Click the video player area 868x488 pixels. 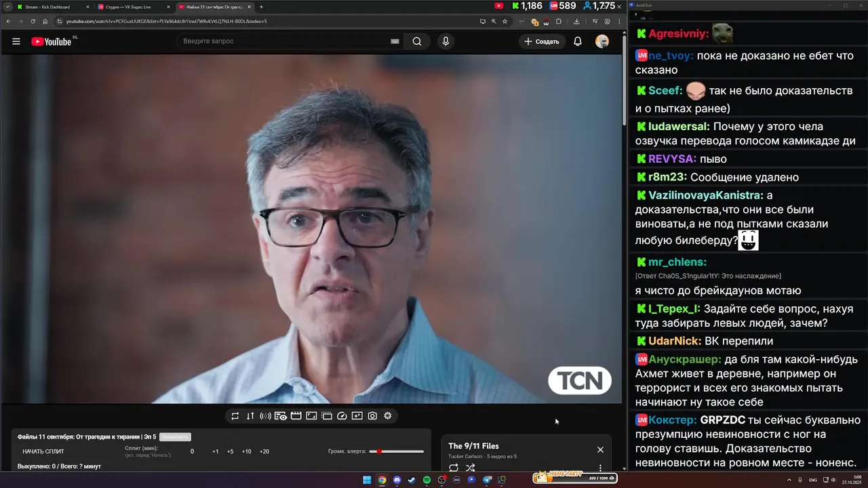[x=311, y=229]
